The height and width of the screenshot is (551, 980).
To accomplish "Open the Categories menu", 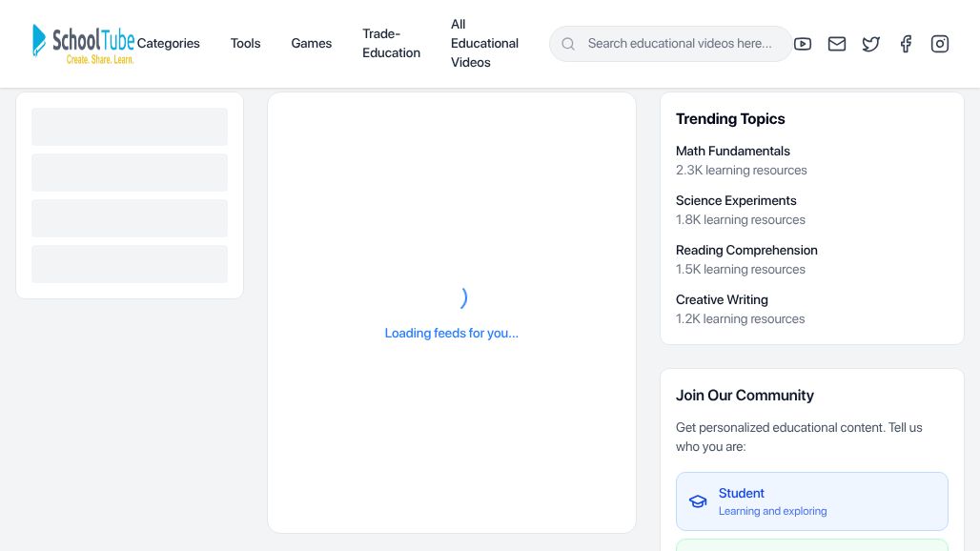I will (168, 44).
